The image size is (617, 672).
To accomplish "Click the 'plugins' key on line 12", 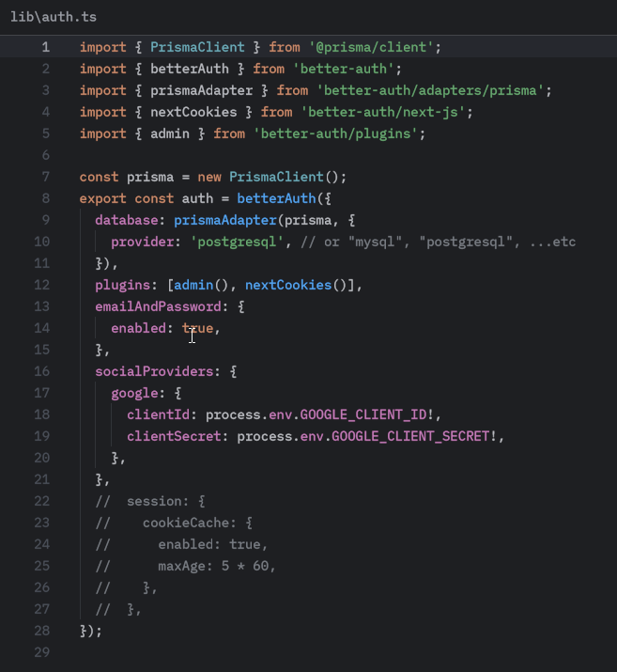I will click(122, 285).
